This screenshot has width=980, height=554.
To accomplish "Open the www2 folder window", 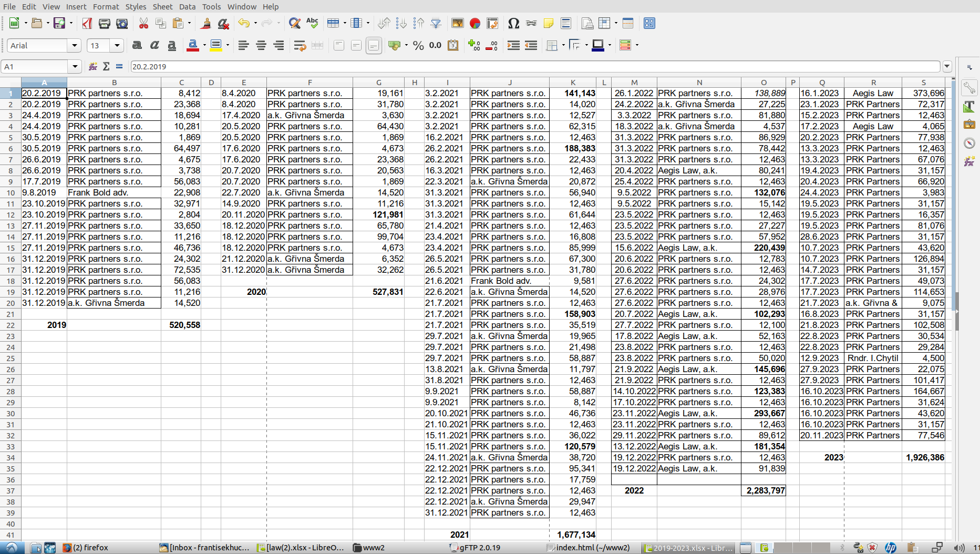I will coord(369,548).
